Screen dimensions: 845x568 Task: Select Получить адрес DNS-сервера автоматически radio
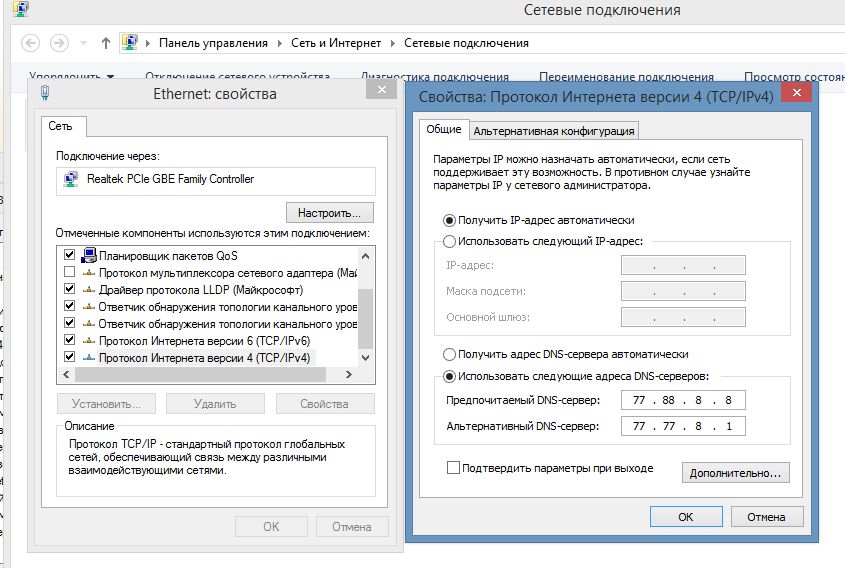(449, 355)
